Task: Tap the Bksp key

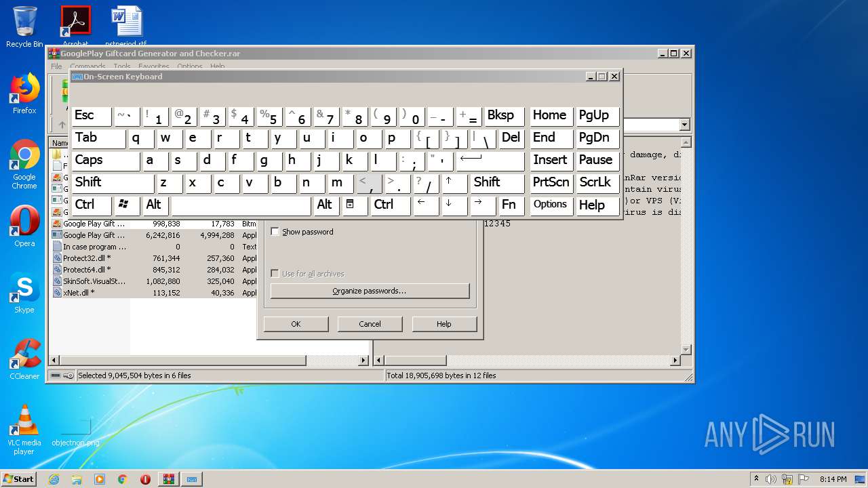Action: click(504, 116)
